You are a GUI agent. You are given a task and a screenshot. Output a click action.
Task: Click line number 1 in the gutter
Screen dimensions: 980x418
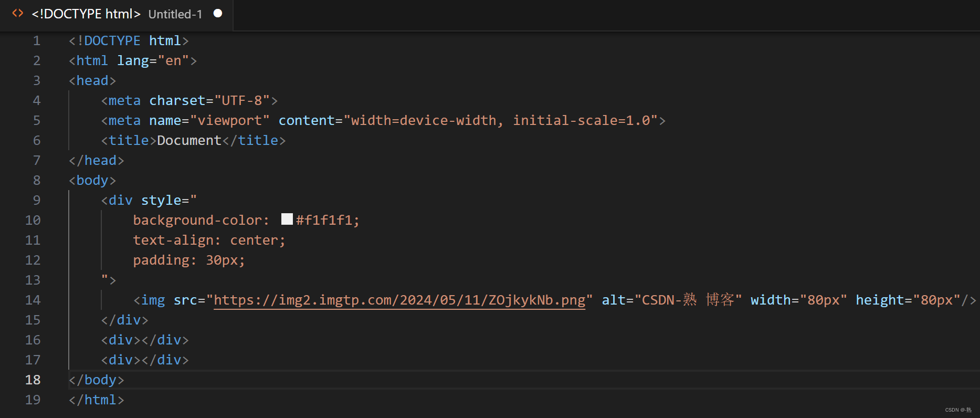coord(37,40)
